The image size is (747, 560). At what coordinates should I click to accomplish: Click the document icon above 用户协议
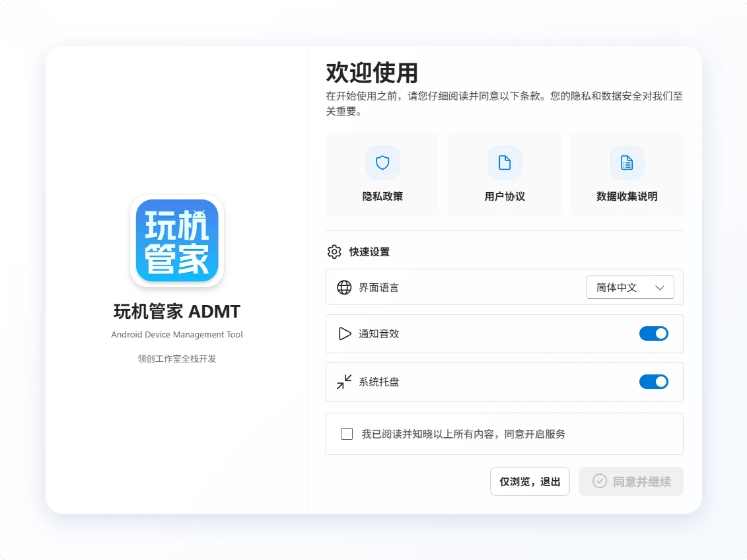pos(505,162)
